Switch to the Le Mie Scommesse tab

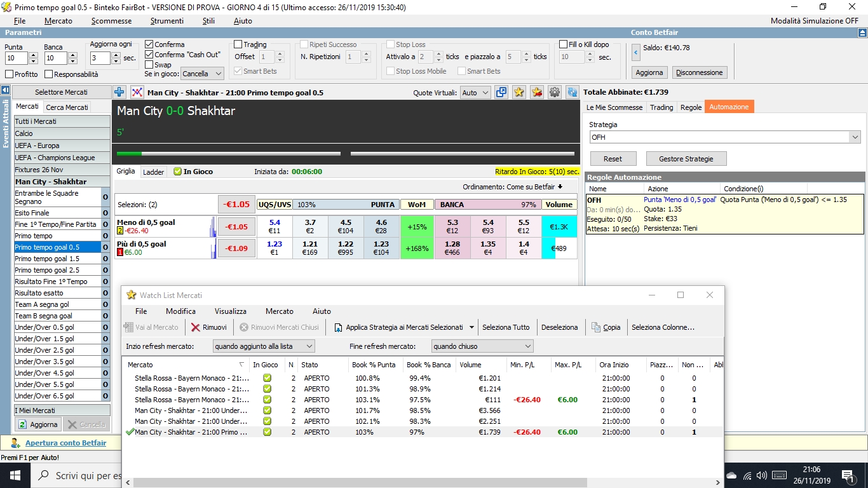[614, 107]
